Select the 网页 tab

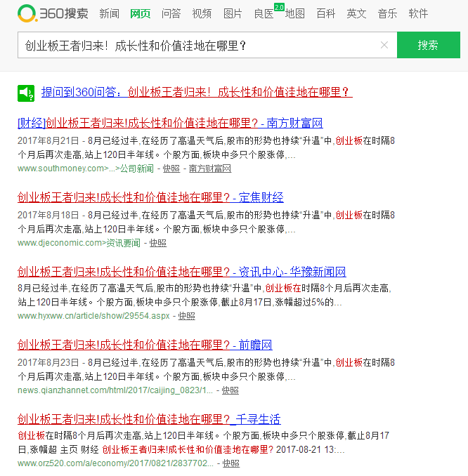point(140,13)
